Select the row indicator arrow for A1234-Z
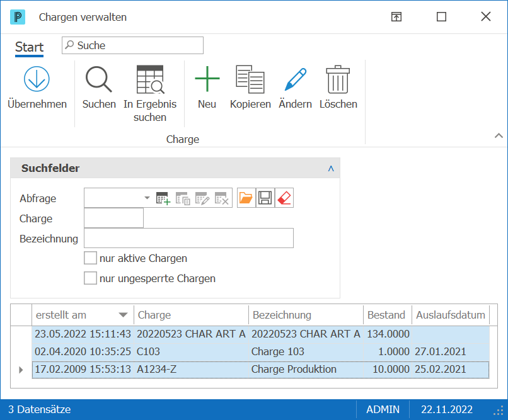This screenshot has height=420, width=508. pos(21,370)
